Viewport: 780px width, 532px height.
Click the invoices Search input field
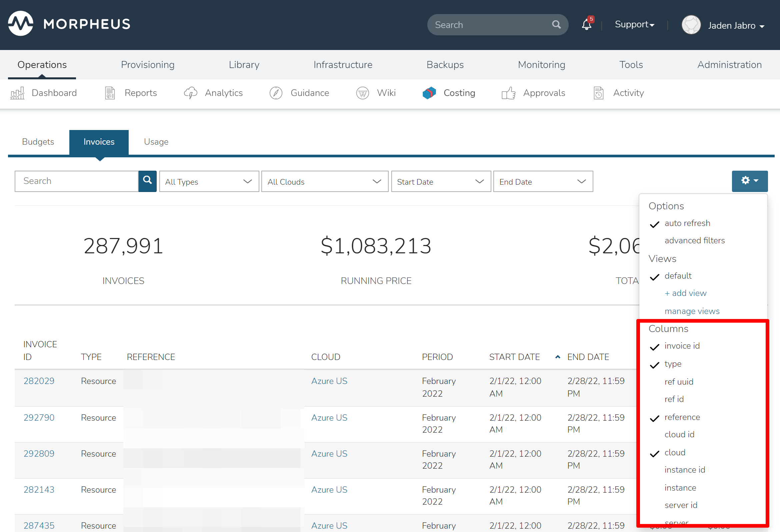click(x=77, y=181)
